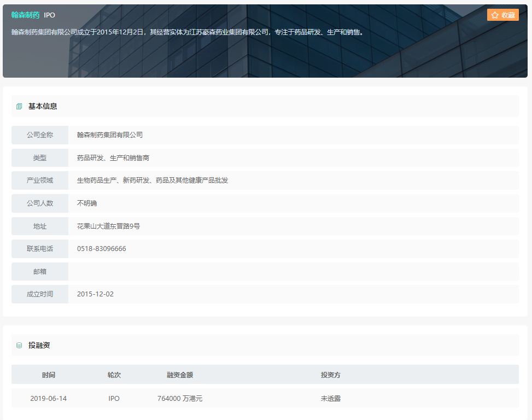
Task: Select the 投融资 section heading
Action: [x=39, y=346]
